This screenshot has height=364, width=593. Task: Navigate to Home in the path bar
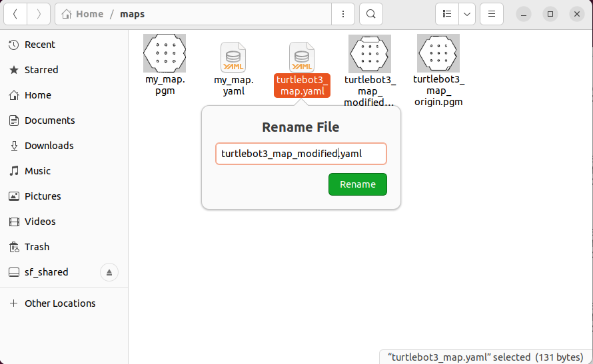click(x=90, y=14)
